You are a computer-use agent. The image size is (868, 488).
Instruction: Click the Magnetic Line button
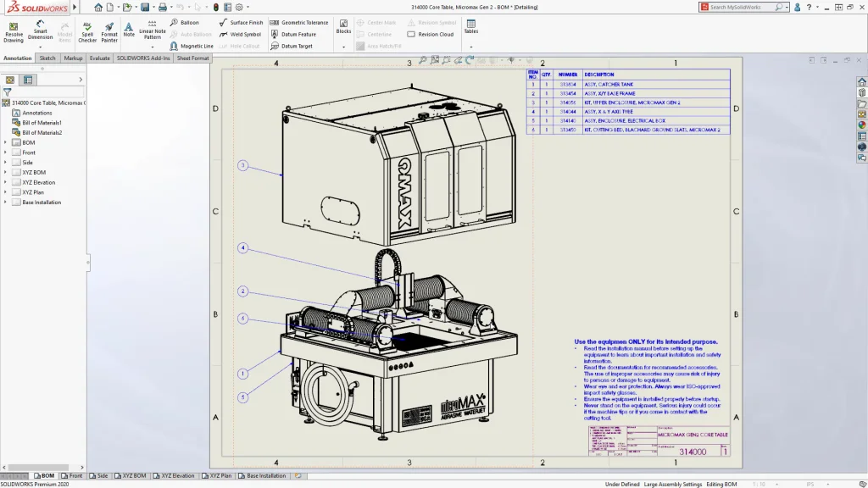coord(192,47)
